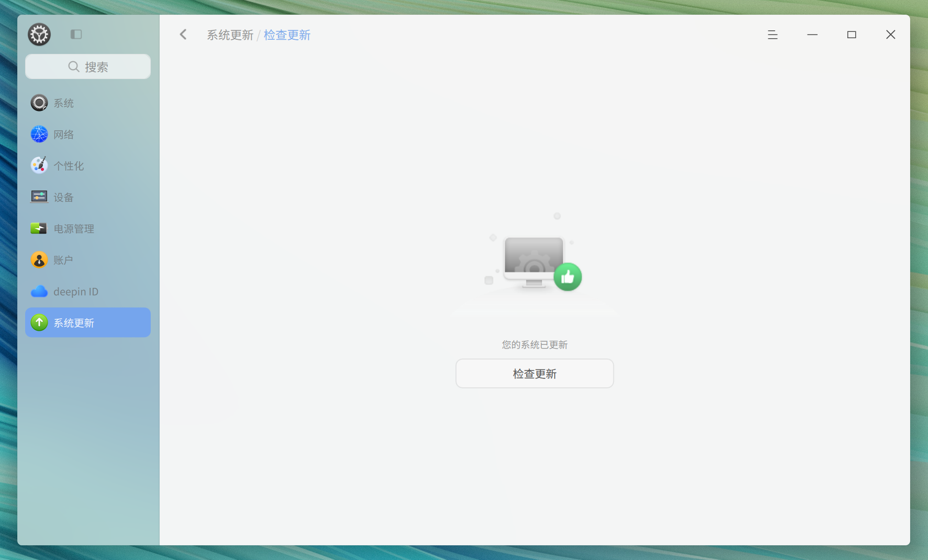The width and height of the screenshot is (928, 560).
Task: Click the 设备 sliders icon
Action: click(39, 197)
